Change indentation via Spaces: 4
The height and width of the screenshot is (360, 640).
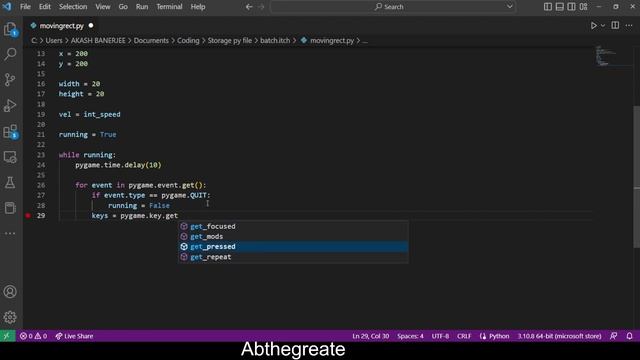410,336
